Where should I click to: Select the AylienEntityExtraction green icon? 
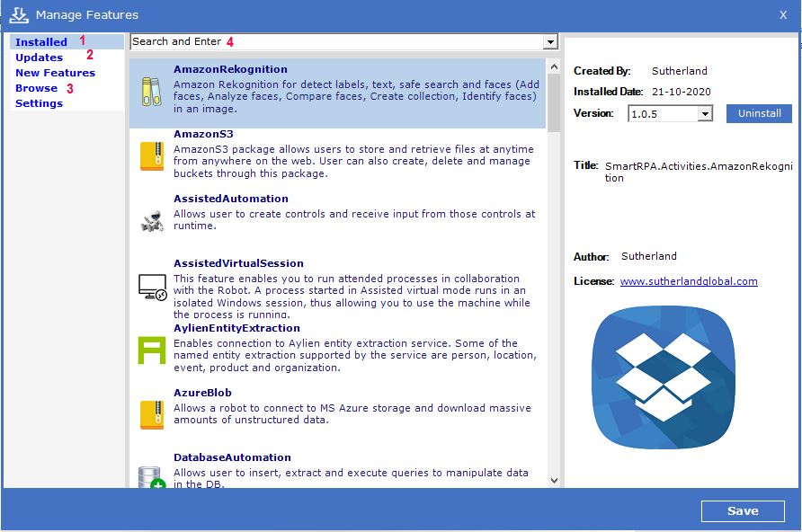click(x=151, y=350)
